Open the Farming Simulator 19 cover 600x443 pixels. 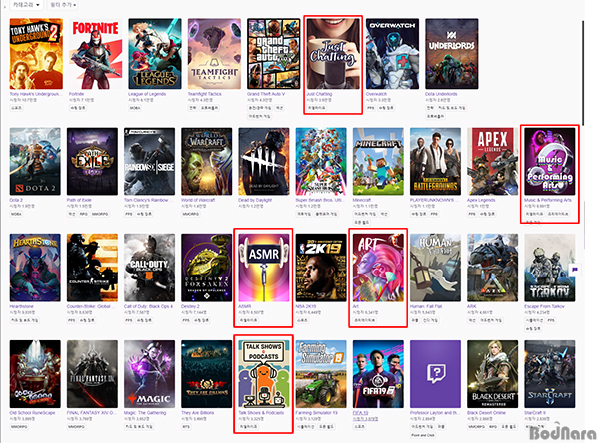tap(321, 374)
